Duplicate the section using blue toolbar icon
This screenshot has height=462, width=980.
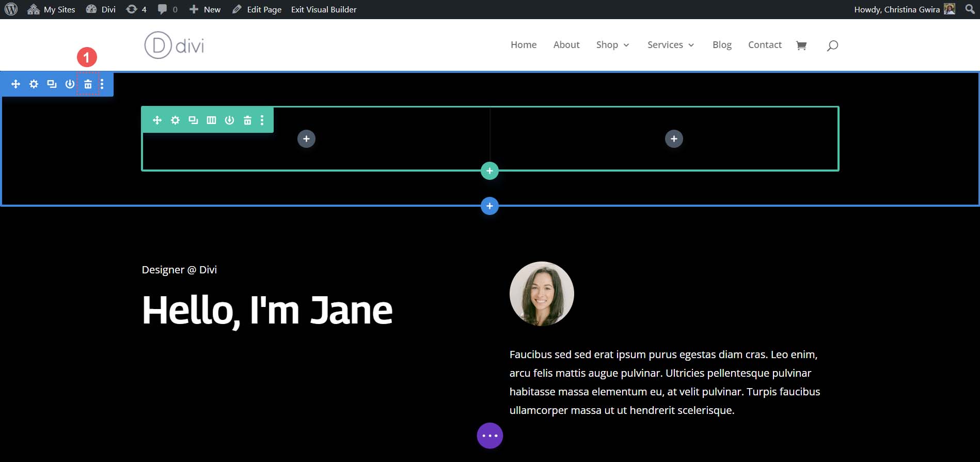click(52, 84)
